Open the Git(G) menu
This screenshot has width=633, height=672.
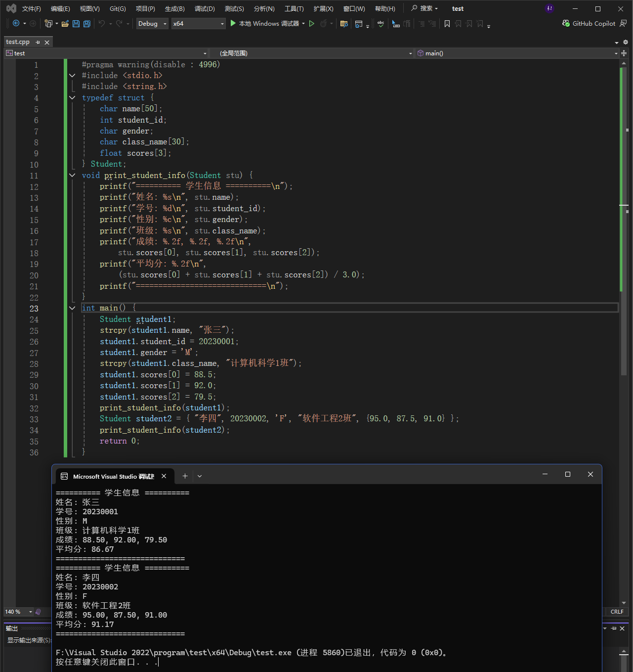pos(118,8)
